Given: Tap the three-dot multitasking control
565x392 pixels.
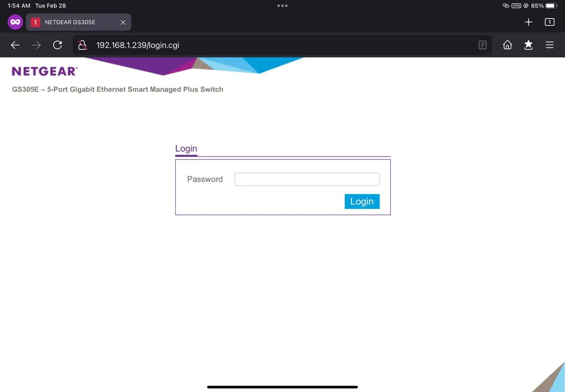Looking at the screenshot, I should pos(282,6).
